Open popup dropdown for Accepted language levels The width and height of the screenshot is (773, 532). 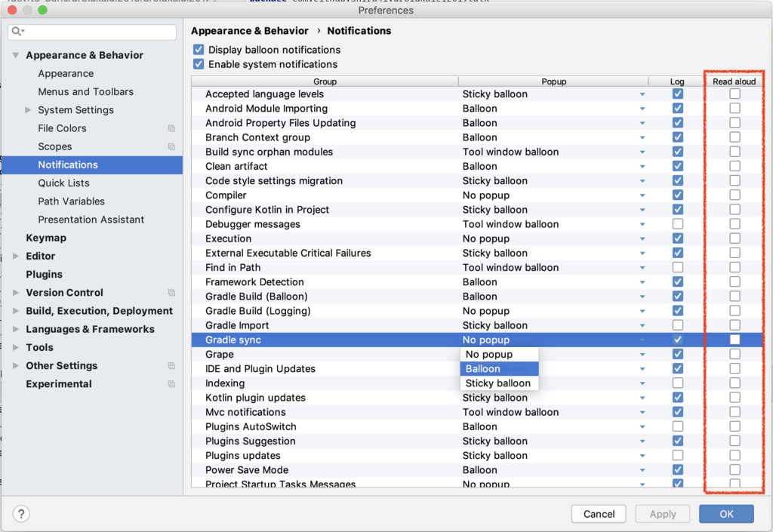642,94
